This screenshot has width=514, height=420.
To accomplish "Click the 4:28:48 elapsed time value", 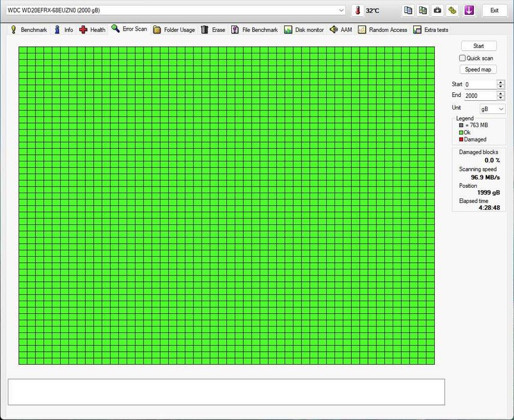I will click(489, 208).
